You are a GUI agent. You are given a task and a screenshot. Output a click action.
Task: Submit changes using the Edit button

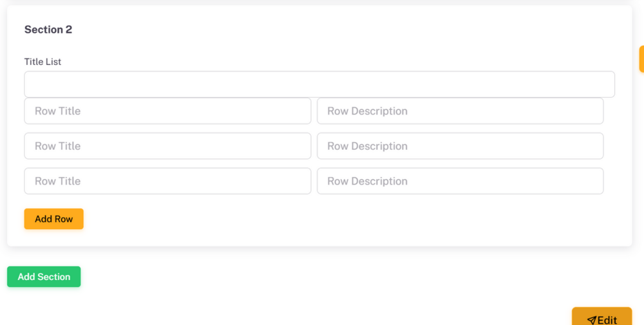601,317
